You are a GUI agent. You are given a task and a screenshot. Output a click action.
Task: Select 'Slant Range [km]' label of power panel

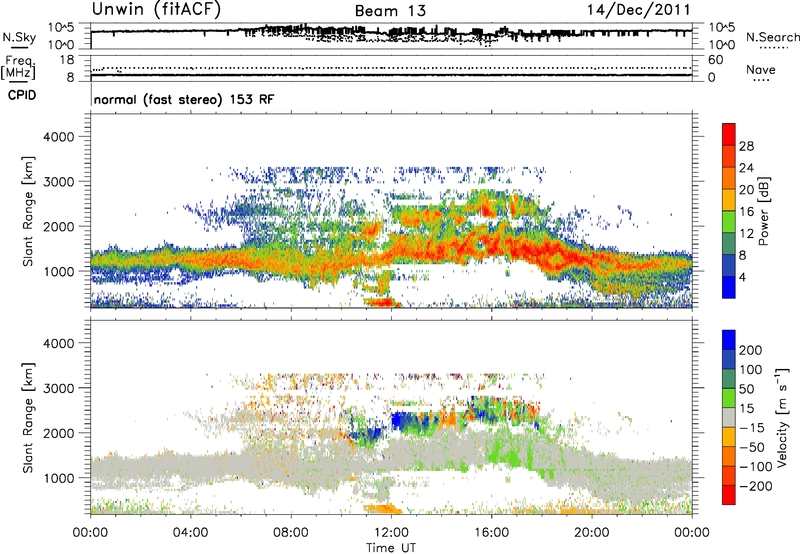[x=28, y=211]
